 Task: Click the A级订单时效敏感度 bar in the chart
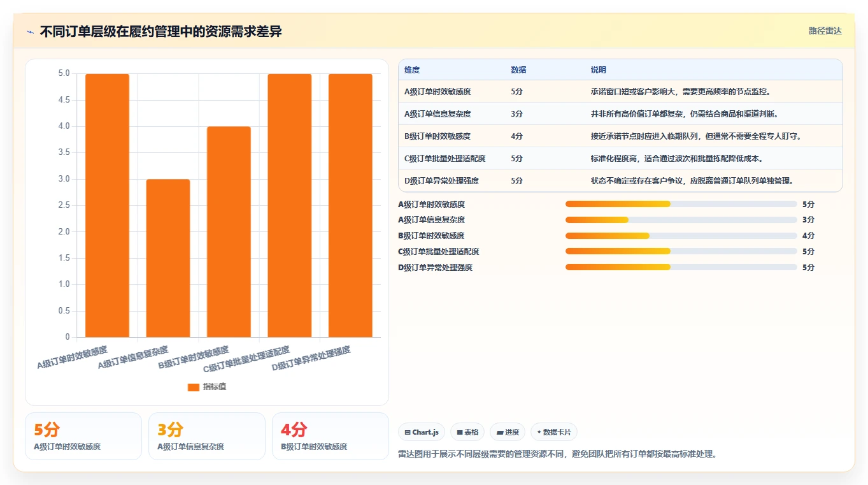(x=107, y=205)
